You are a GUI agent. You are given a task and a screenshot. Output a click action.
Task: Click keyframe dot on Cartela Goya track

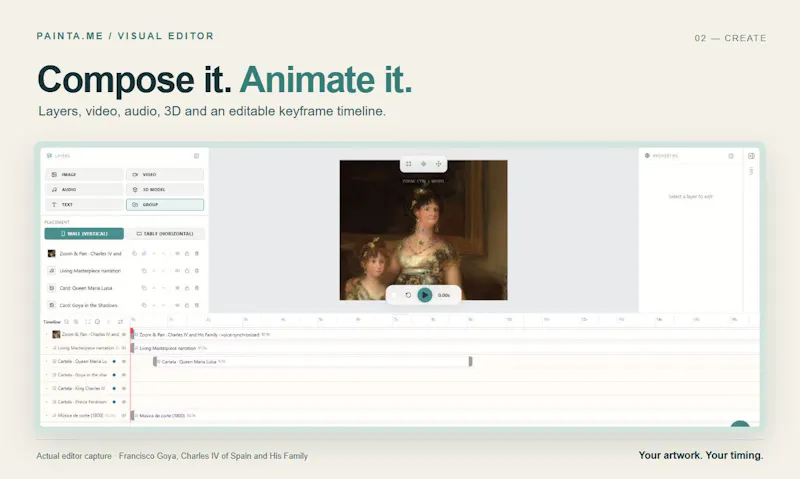(114, 375)
